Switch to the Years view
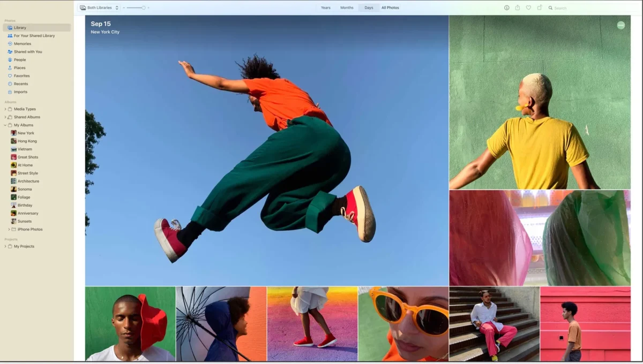 326,7
